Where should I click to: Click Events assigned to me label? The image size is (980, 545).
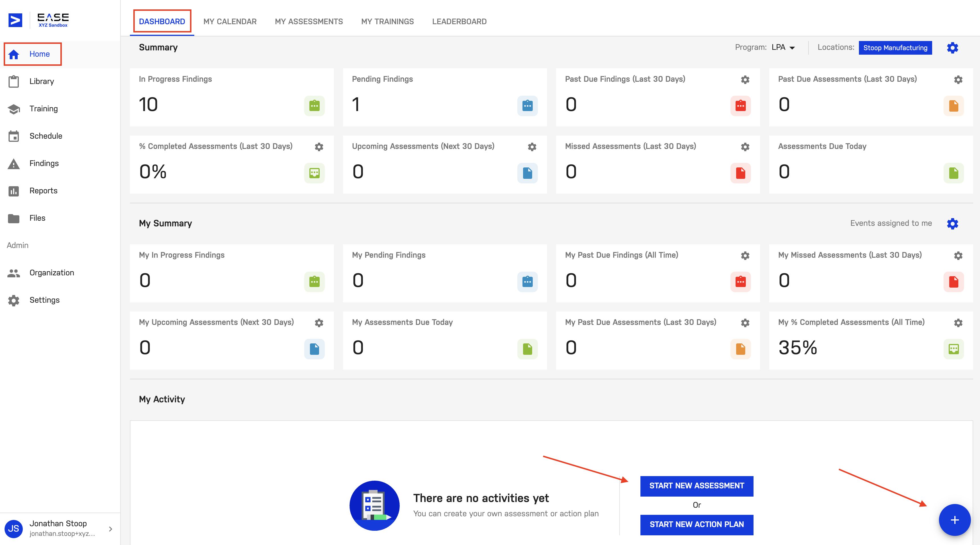[x=891, y=224]
